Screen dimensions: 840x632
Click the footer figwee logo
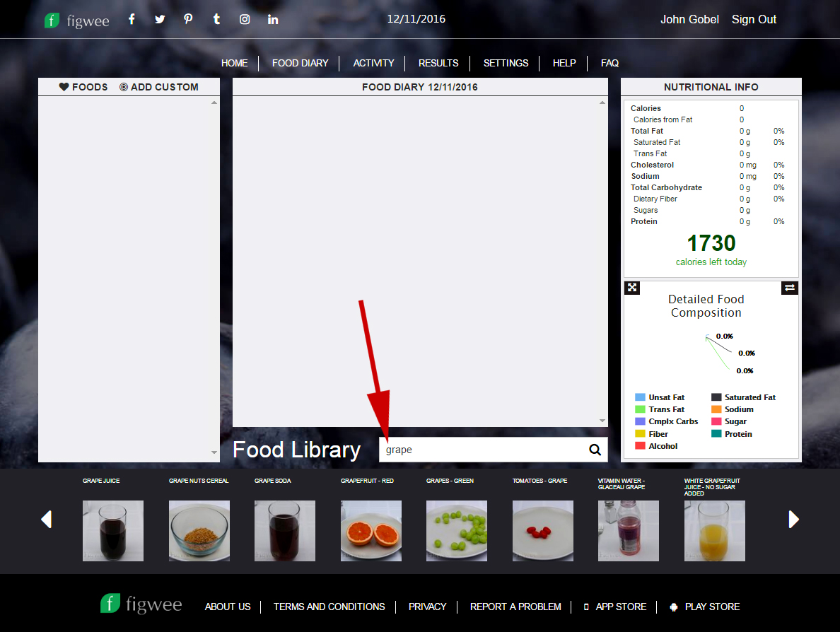(x=141, y=604)
